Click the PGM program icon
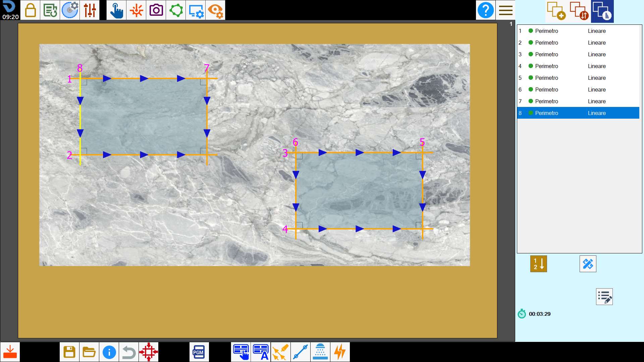The width and height of the screenshot is (644, 362). (x=199, y=352)
